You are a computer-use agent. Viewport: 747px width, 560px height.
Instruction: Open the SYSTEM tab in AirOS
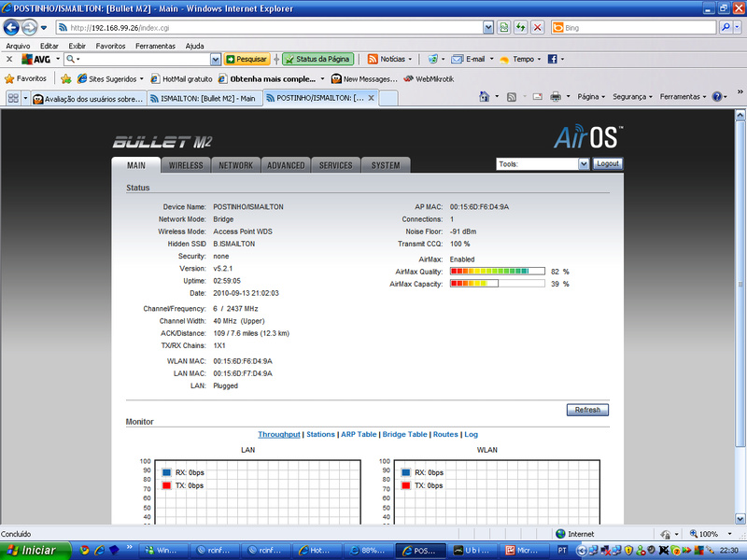386,165
